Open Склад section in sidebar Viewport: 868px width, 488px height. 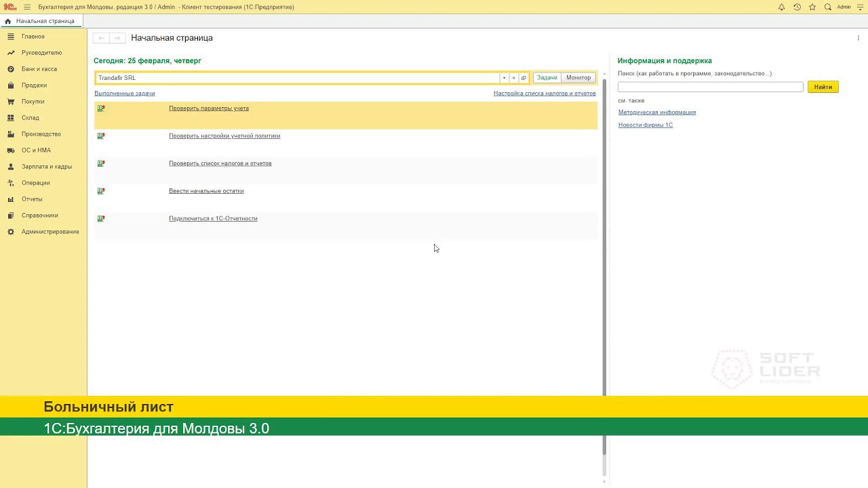pyautogui.click(x=30, y=118)
